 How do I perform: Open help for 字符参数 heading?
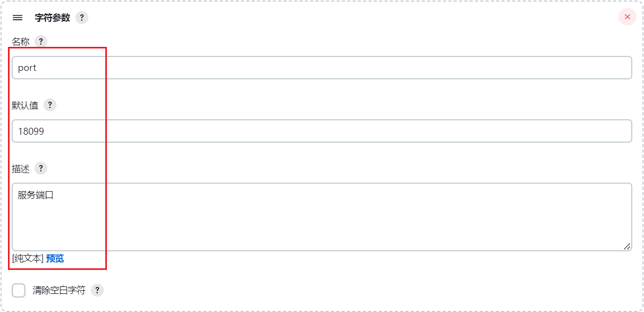point(81,18)
